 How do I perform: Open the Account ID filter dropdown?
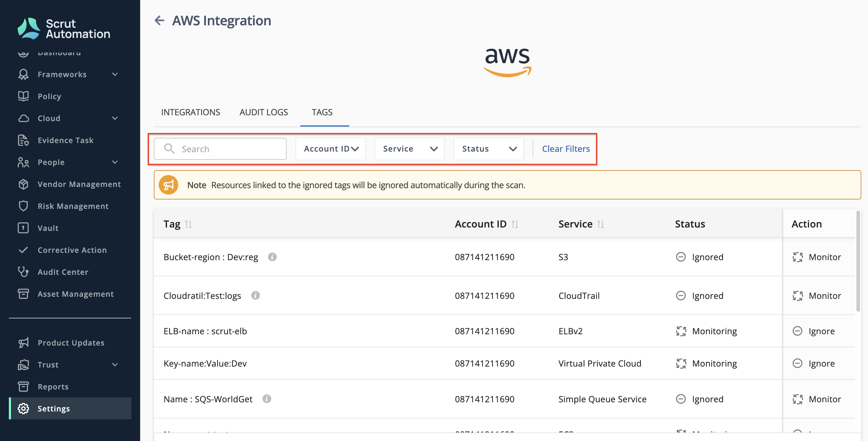331,149
